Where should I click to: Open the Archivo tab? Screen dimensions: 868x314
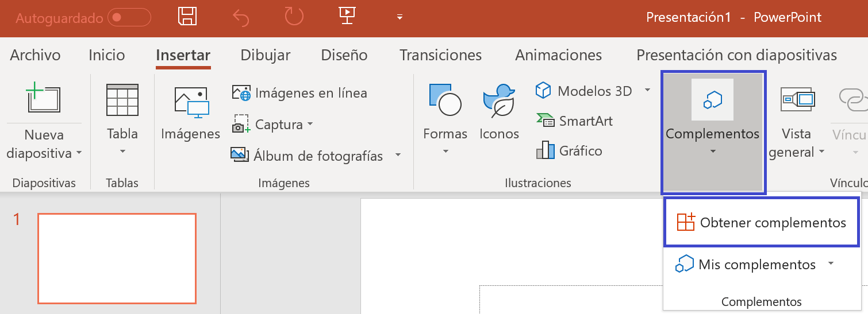(x=35, y=55)
